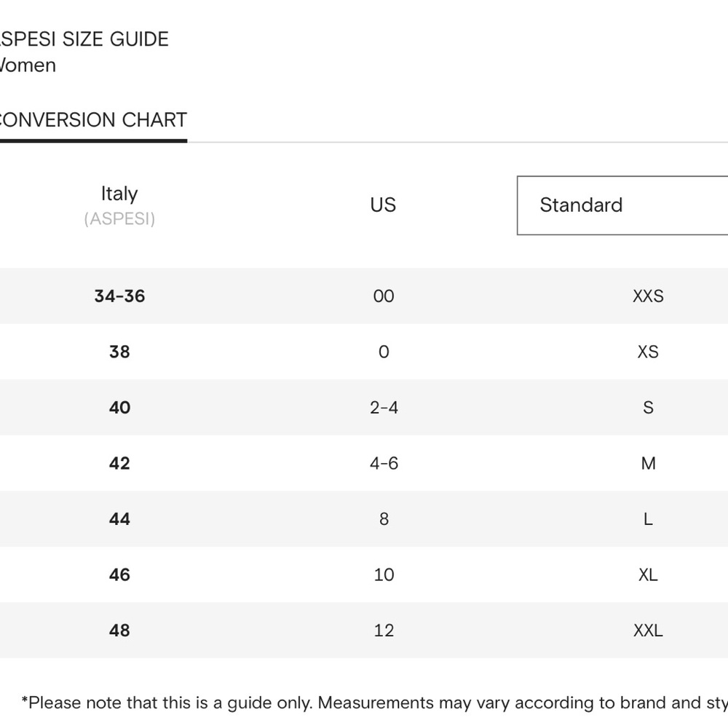The width and height of the screenshot is (728, 728).
Task: Select the Italy size 46 row
Action: click(364, 574)
